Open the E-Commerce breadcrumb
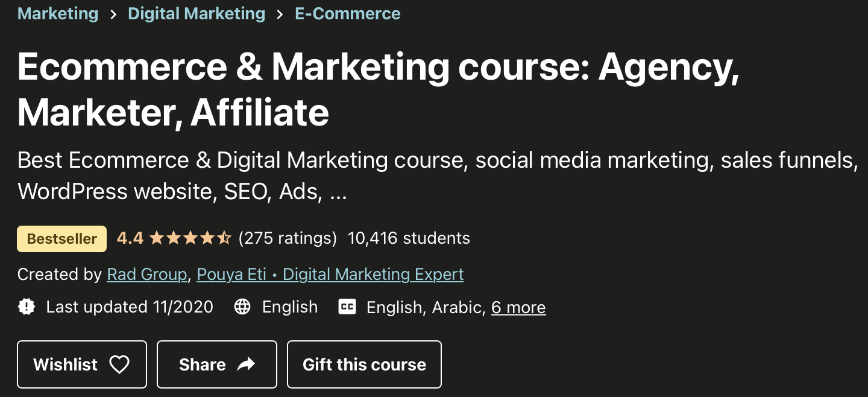 click(348, 14)
